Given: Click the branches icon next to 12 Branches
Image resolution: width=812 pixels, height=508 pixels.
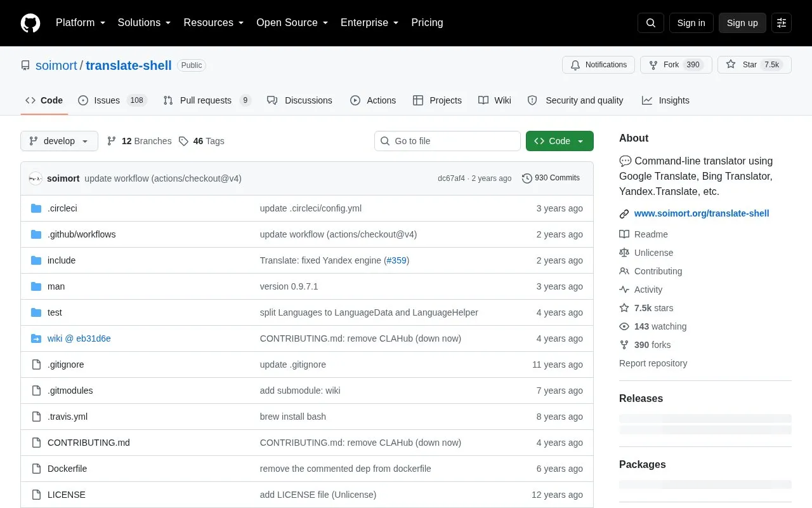Looking at the screenshot, I should (x=112, y=141).
